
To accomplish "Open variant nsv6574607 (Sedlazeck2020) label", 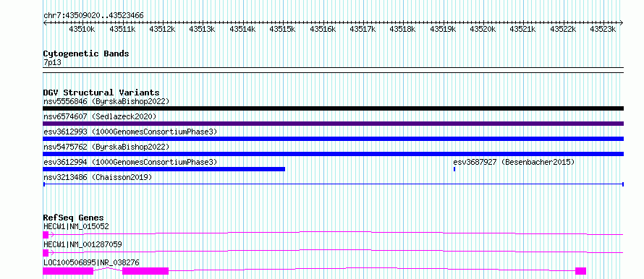I will pyautogui.click(x=100, y=116).
